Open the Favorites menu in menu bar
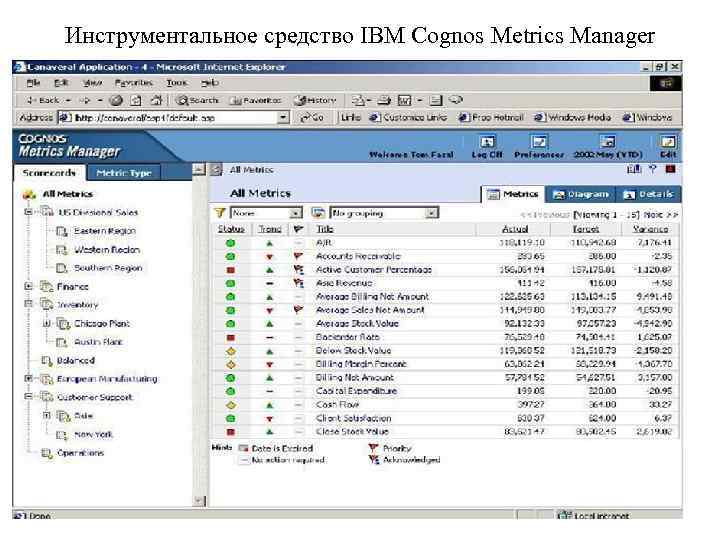Viewport: 720px width, 540px height. pos(134,83)
